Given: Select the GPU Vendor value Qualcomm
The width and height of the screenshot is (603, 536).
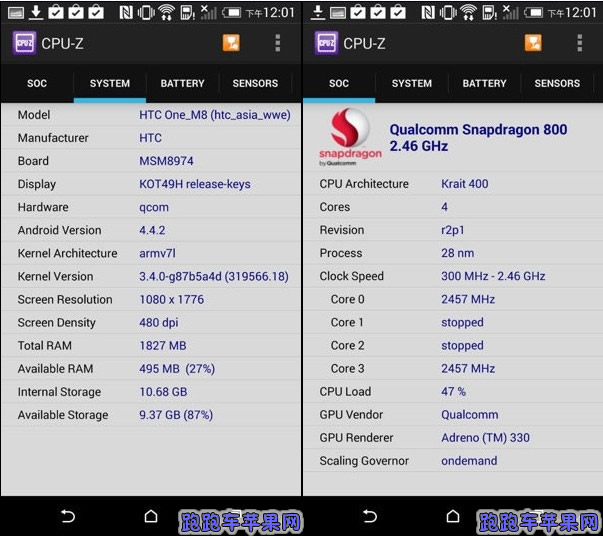Looking at the screenshot, I should click(x=470, y=414).
